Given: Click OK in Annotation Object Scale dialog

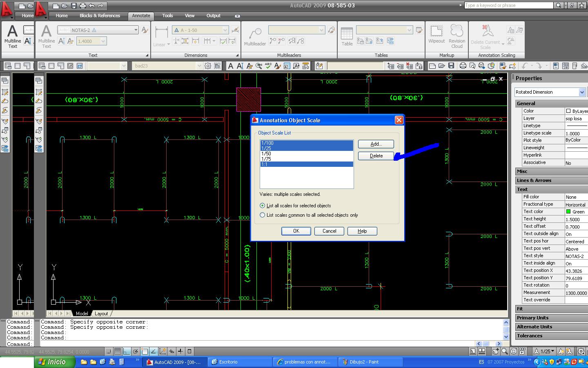Looking at the screenshot, I should point(296,231).
